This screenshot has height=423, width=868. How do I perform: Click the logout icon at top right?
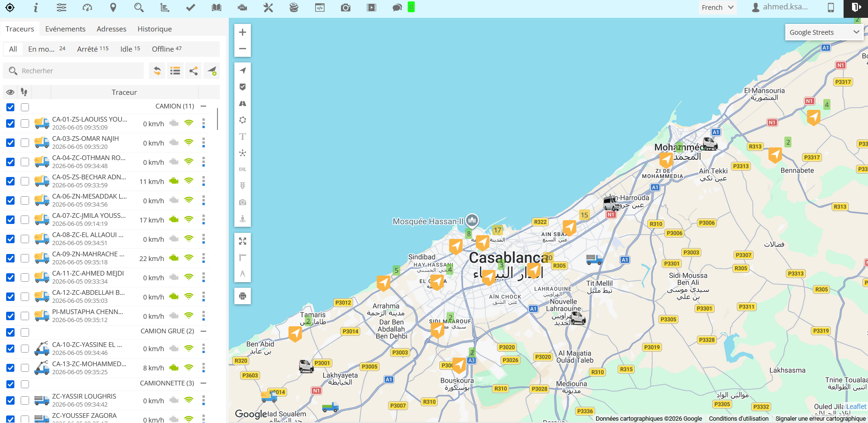[856, 8]
